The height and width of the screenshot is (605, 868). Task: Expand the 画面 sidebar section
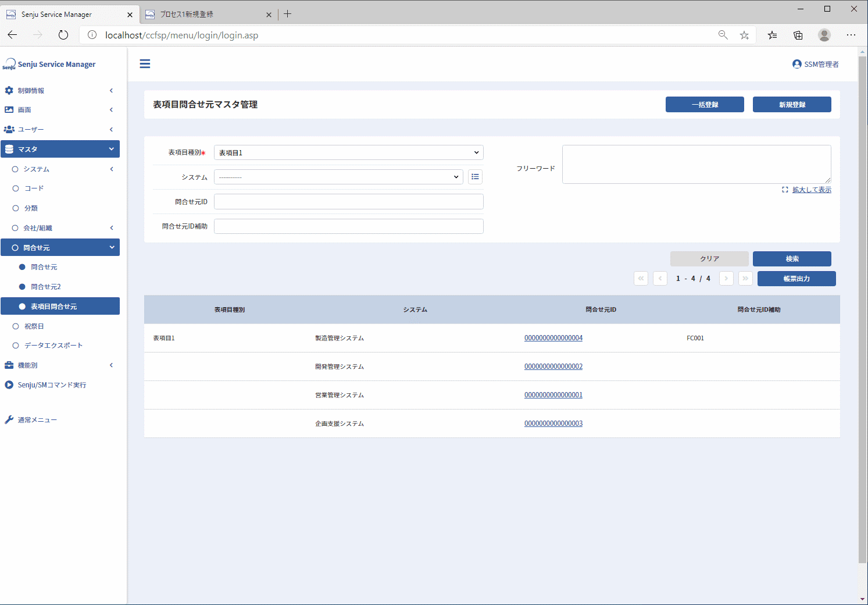pyautogui.click(x=60, y=110)
